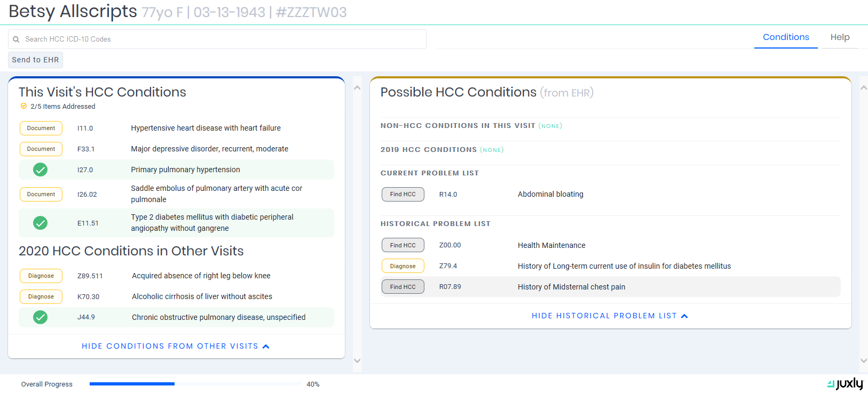The width and height of the screenshot is (868, 394).
Task: Click Document for I11.0 hypertensive heart disease
Action: click(41, 128)
